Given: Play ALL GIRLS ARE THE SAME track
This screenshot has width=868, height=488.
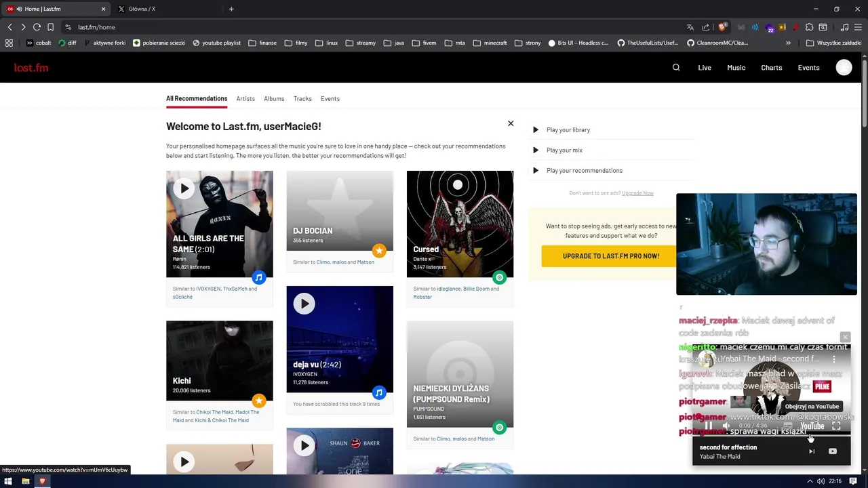Looking at the screenshot, I should pos(184,188).
